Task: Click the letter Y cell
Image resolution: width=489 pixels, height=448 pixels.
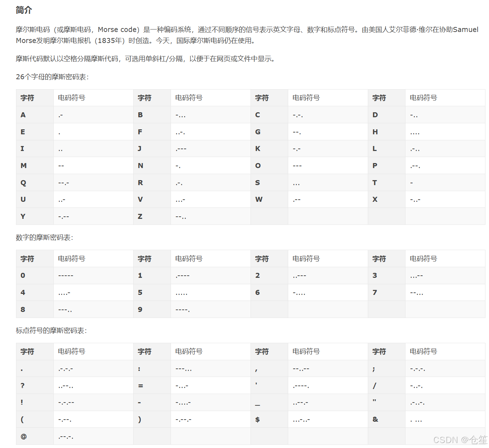Action: click(35, 216)
